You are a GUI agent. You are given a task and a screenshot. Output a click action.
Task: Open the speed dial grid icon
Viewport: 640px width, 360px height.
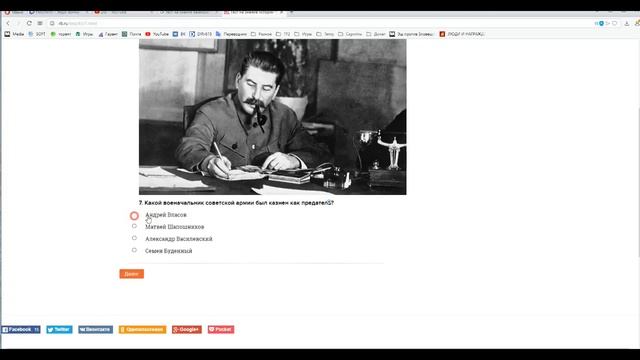coord(40,23)
